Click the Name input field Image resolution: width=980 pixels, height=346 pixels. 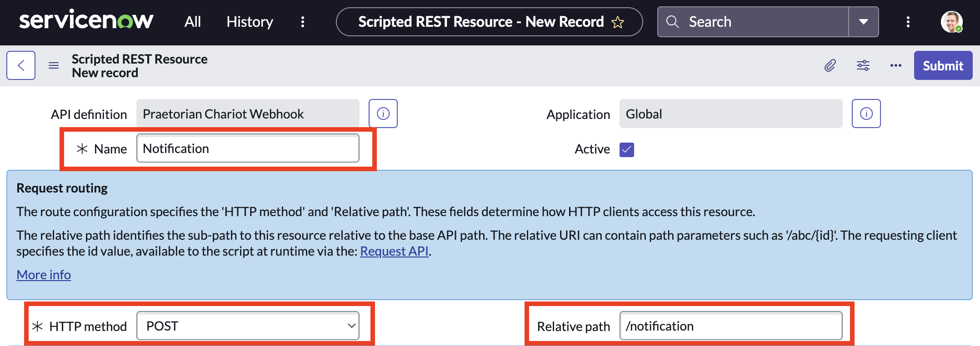pyautogui.click(x=248, y=148)
